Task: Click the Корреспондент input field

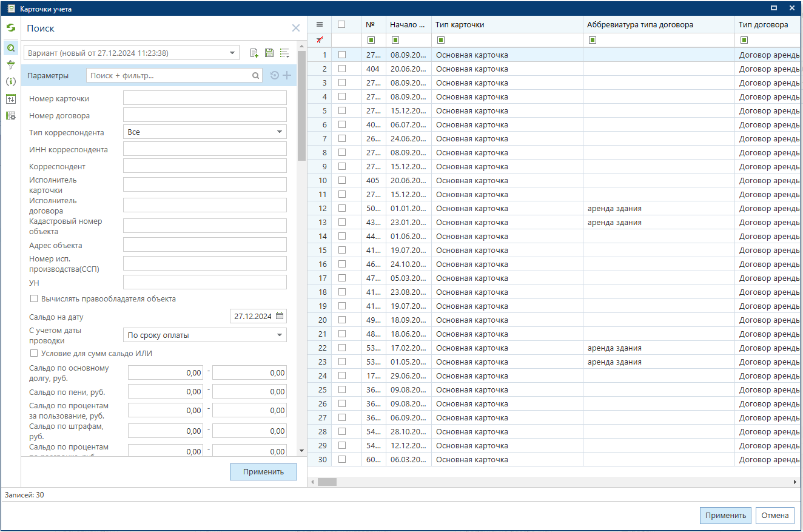Action: coord(205,166)
